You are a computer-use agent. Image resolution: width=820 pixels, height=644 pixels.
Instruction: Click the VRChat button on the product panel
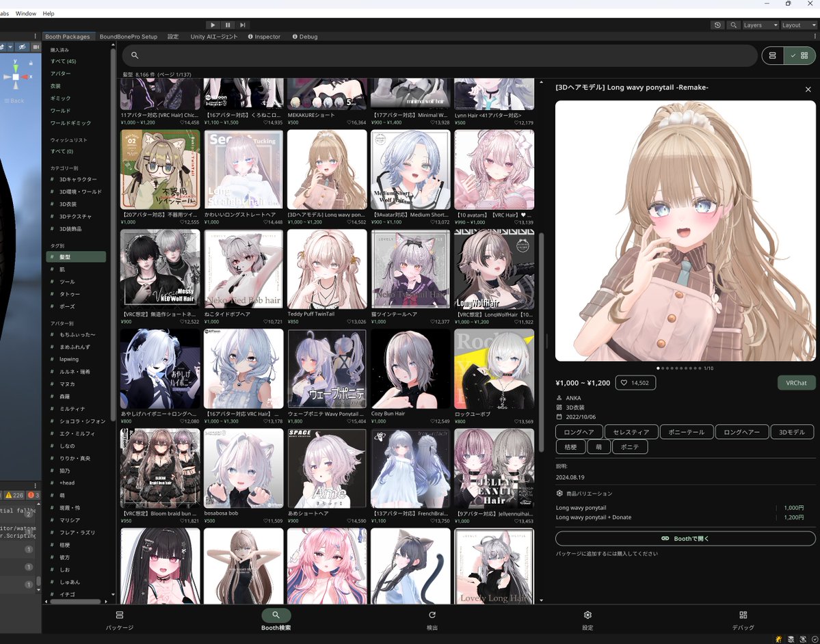pos(795,383)
